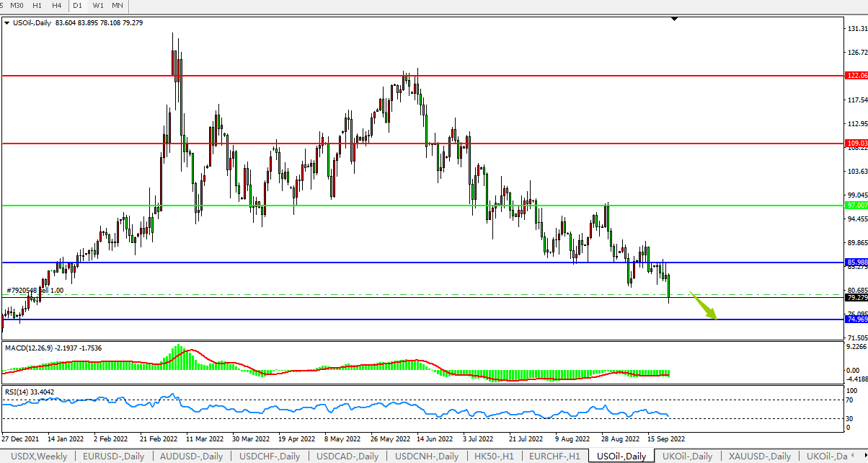Click the red 122.06 price level label

coord(856,75)
